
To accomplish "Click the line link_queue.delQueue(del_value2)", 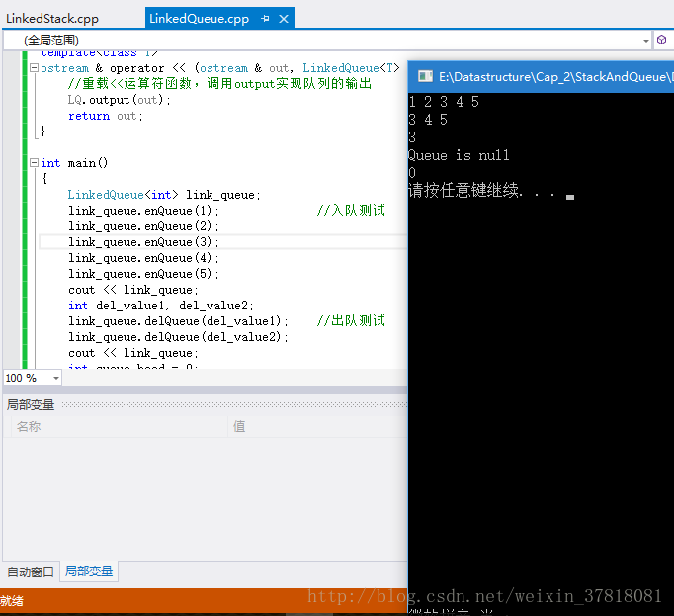I will [178, 337].
